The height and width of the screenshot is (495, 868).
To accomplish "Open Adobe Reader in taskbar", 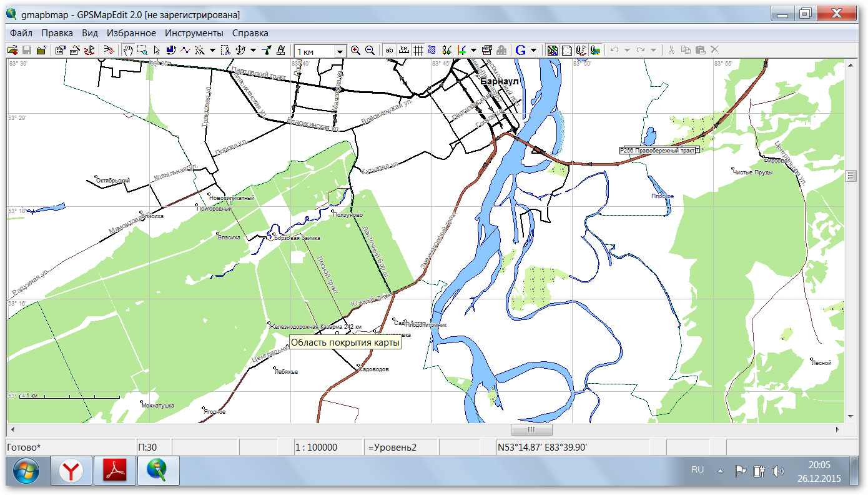I will coord(115,471).
